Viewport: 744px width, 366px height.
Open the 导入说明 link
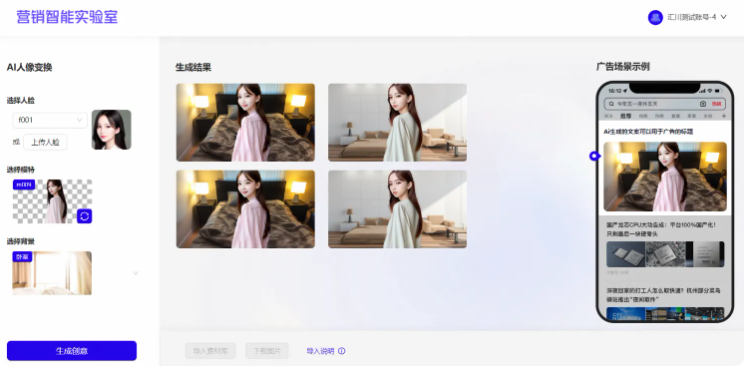[x=320, y=351]
